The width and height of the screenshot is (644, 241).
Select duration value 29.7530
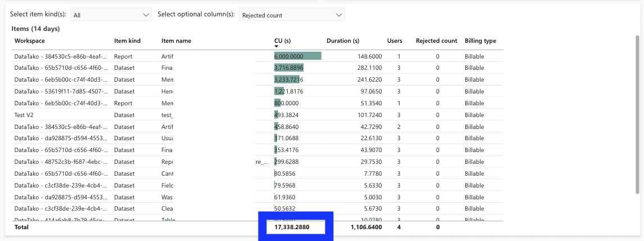tap(370, 162)
